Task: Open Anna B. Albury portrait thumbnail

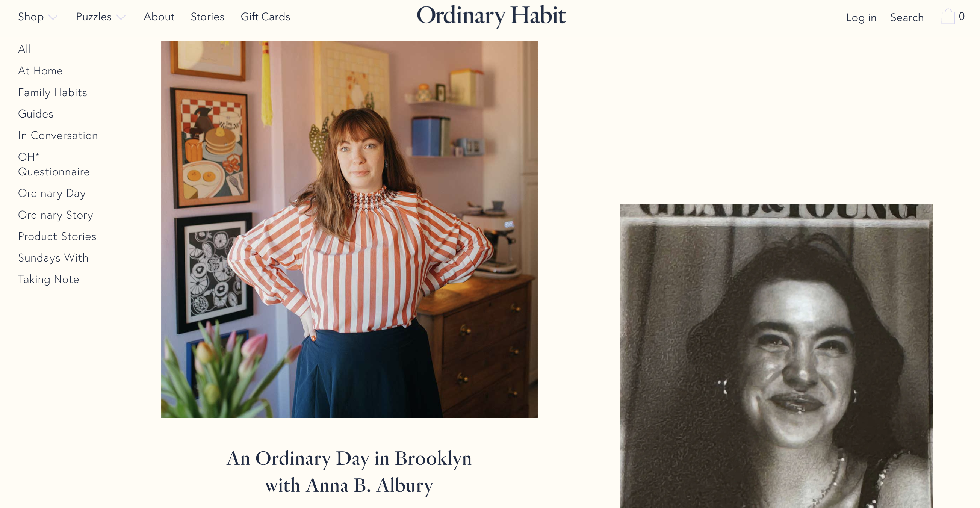Action: [x=349, y=230]
